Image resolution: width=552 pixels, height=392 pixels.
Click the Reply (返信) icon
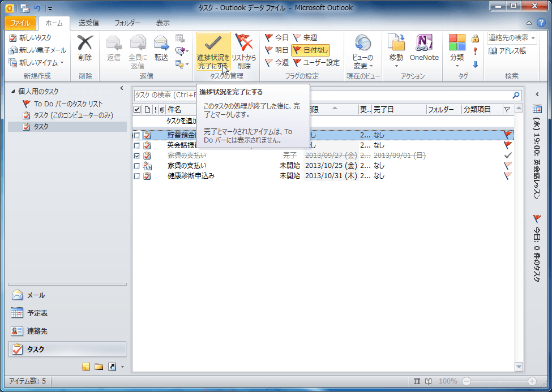click(114, 44)
